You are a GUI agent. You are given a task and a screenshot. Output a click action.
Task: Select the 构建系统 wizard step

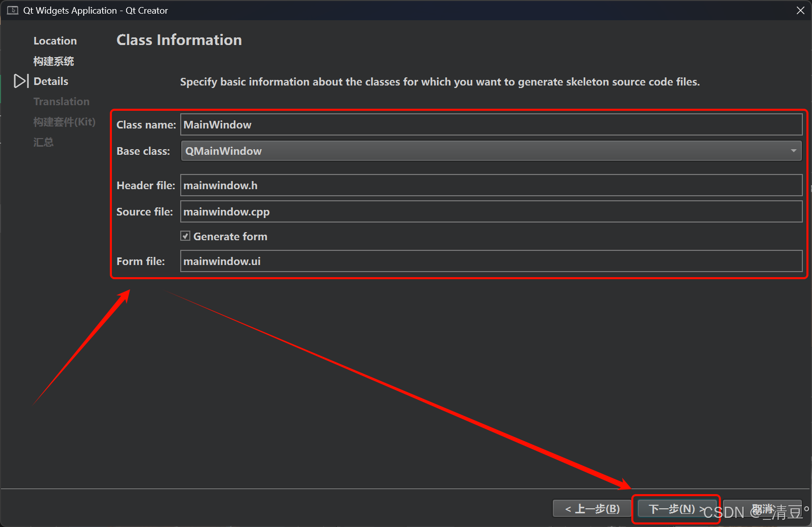[54, 61]
